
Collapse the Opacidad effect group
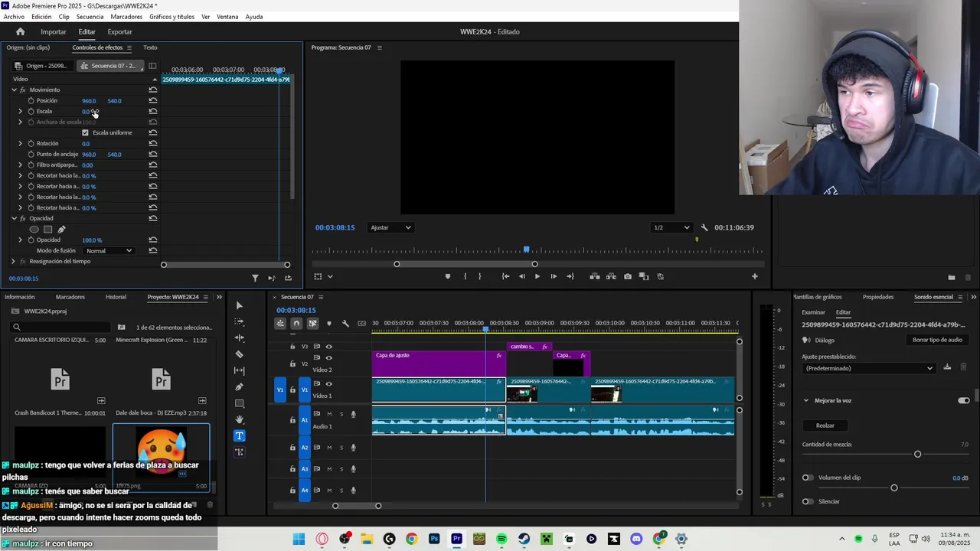[14, 218]
